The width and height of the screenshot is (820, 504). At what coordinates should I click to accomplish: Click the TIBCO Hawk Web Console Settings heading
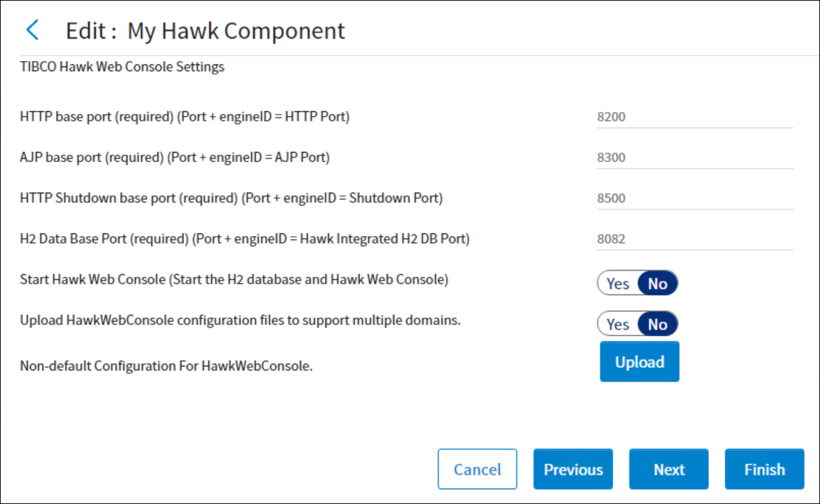pyautogui.click(x=122, y=67)
